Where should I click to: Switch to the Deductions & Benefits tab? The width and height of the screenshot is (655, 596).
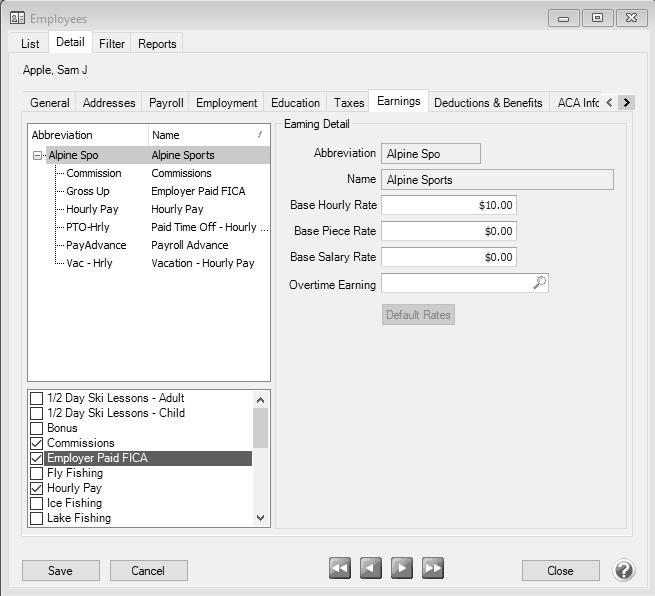(x=488, y=103)
